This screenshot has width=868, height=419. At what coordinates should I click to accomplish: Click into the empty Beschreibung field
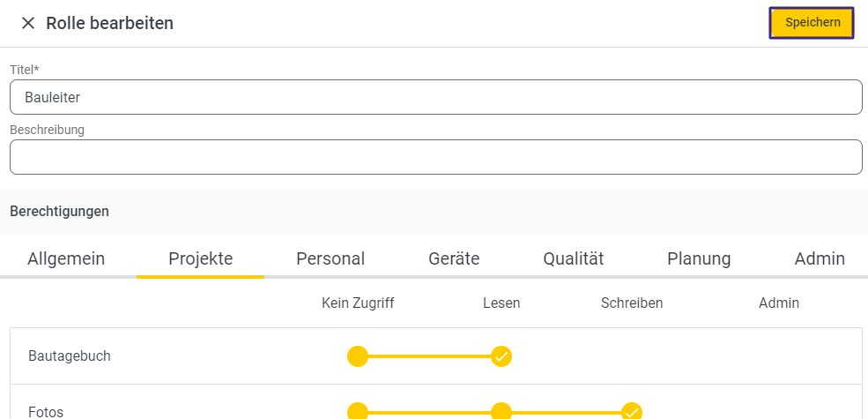[x=435, y=157]
